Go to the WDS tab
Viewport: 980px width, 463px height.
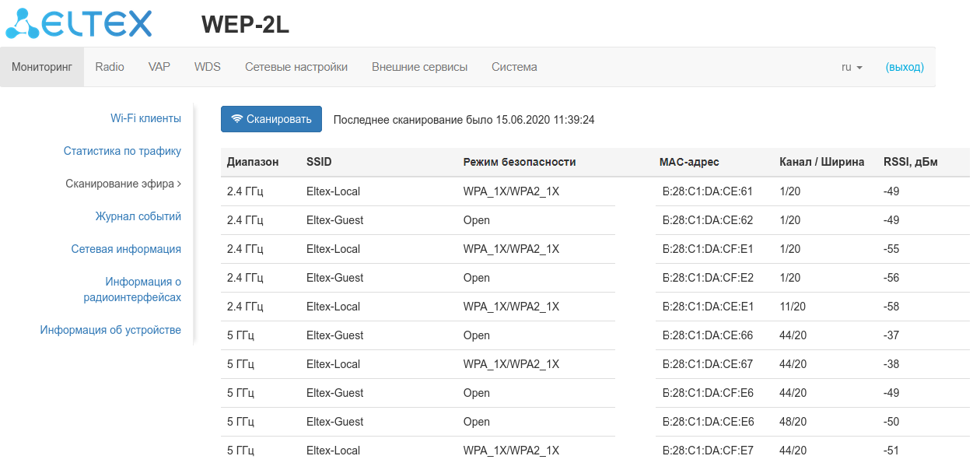(208, 67)
